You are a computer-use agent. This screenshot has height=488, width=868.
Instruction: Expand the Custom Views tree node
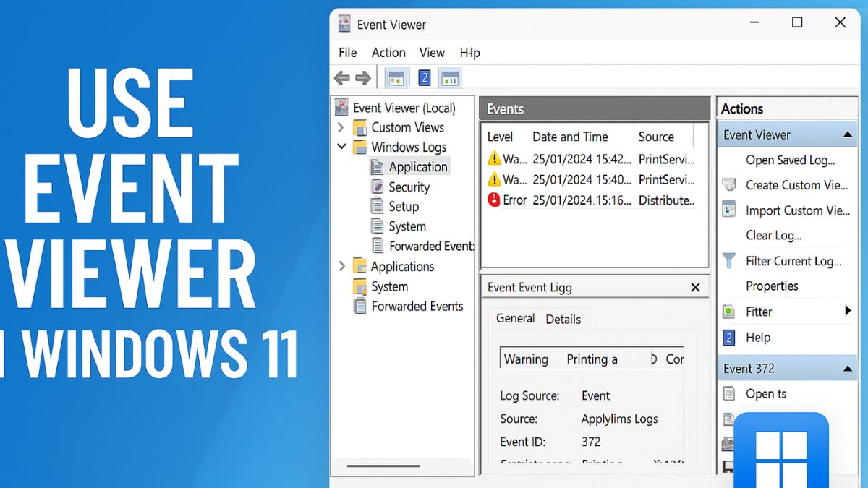click(x=341, y=127)
